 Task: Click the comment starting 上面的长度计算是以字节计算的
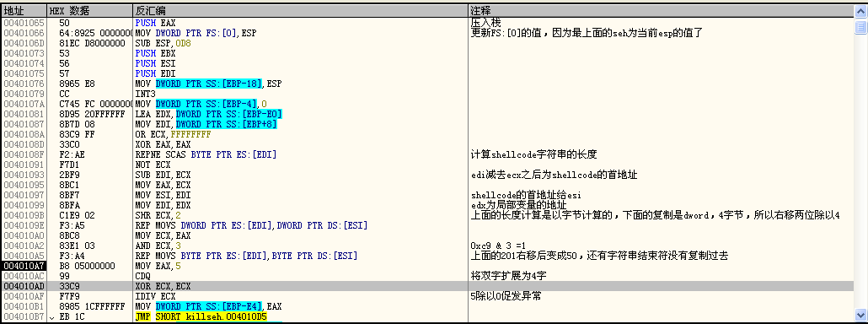coord(656,215)
